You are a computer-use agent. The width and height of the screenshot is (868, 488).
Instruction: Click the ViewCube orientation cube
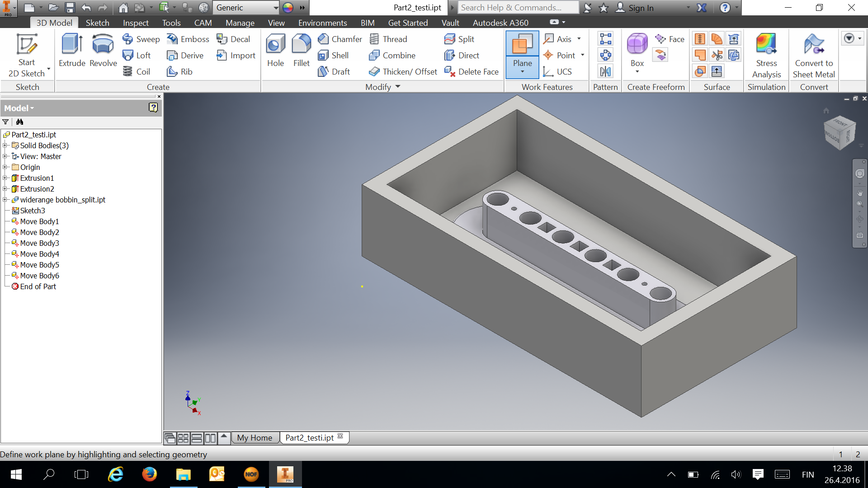tap(840, 133)
